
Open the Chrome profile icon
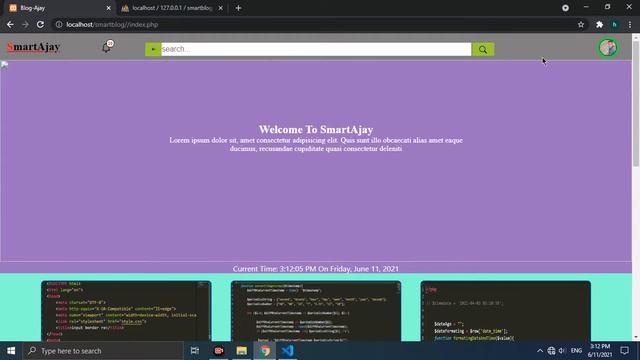[614, 24]
